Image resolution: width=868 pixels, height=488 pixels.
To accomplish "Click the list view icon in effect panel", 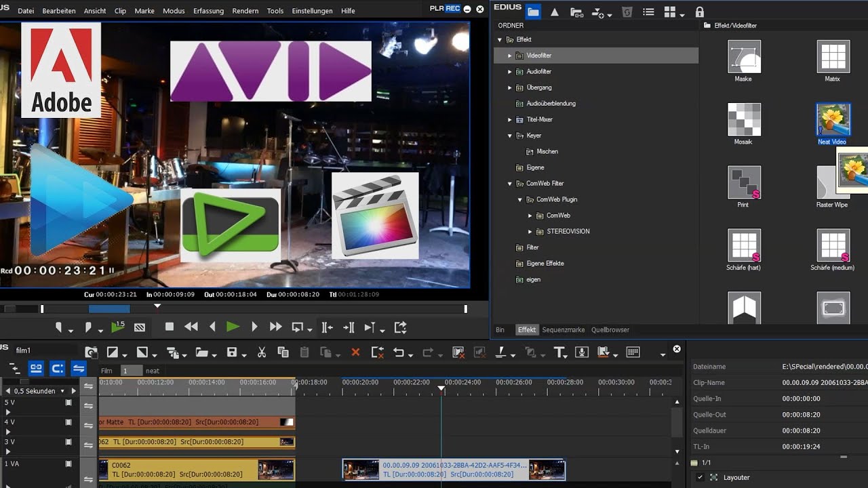I will point(648,12).
